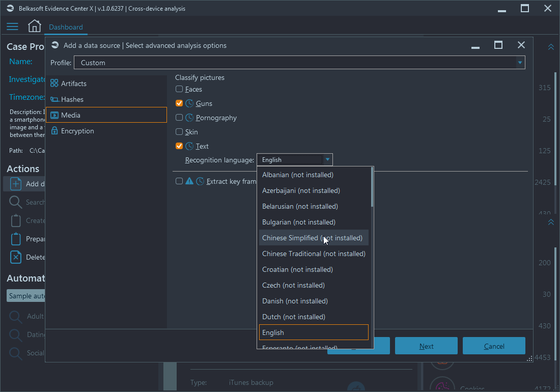Open the Profile dropdown arrow
Screen dimensions: 560x392
[x=520, y=63]
